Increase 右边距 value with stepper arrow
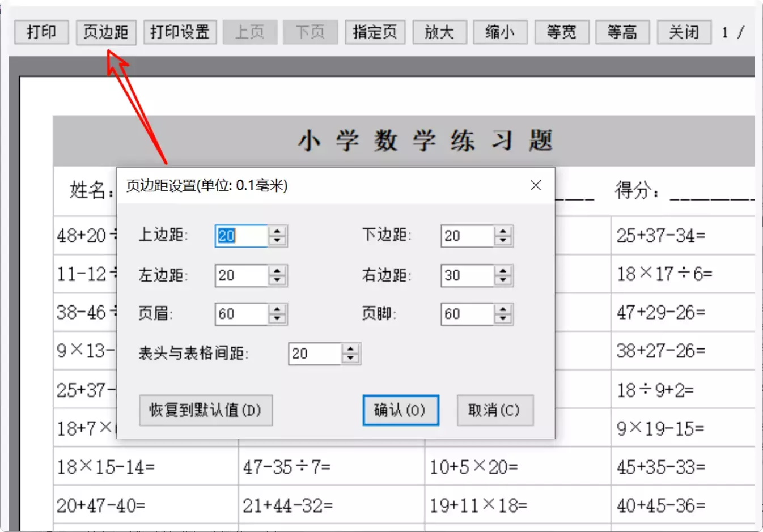 (502, 271)
